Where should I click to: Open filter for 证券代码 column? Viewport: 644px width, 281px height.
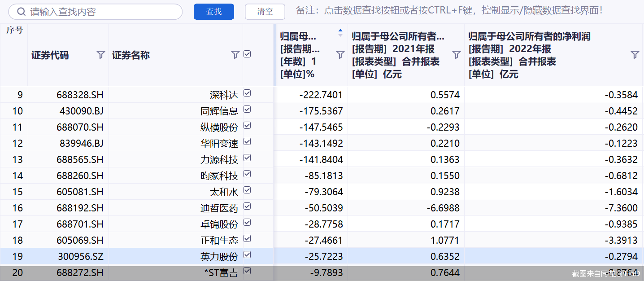coord(101,55)
